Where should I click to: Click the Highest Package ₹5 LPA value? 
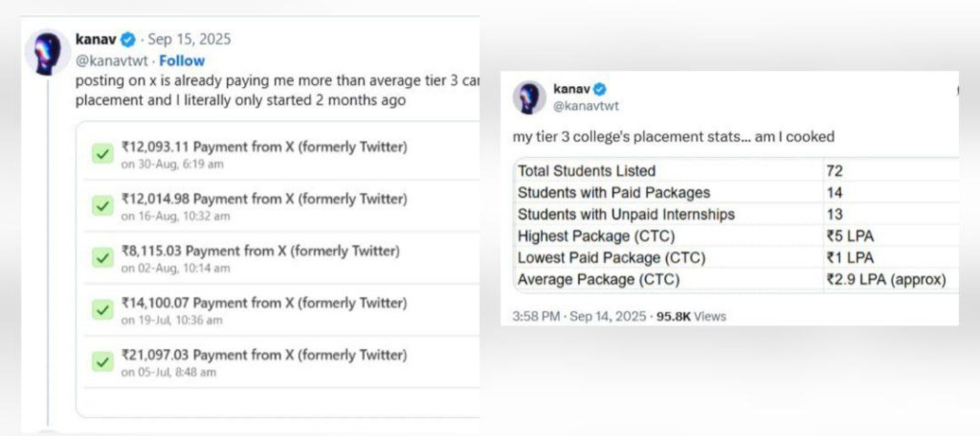pos(850,236)
